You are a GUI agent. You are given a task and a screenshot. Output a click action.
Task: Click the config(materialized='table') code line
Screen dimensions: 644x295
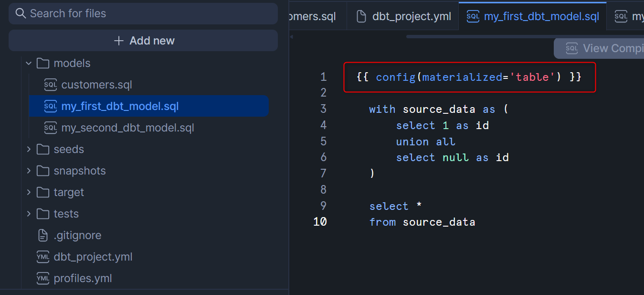469,77
